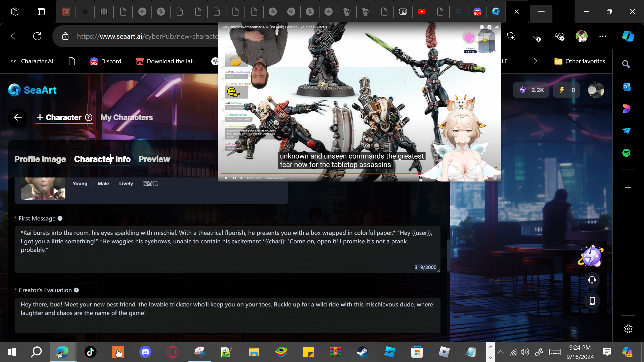The image size is (644, 362).
Task: Switch to the My Characters tab
Action: pos(127,117)
